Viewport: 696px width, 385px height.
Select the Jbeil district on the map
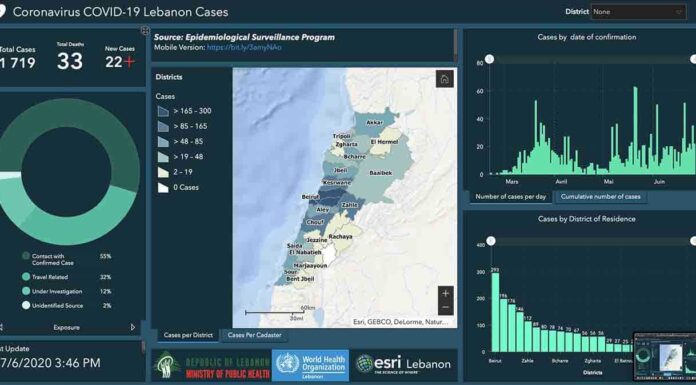[x=340, y=170]
